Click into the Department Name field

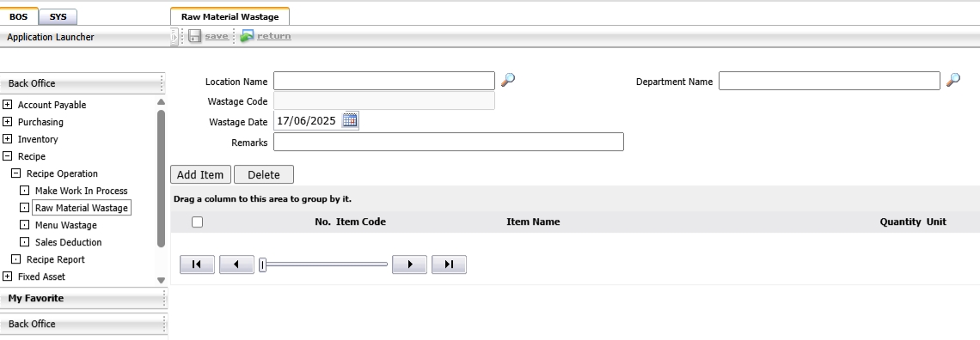(x=830, y=81)
